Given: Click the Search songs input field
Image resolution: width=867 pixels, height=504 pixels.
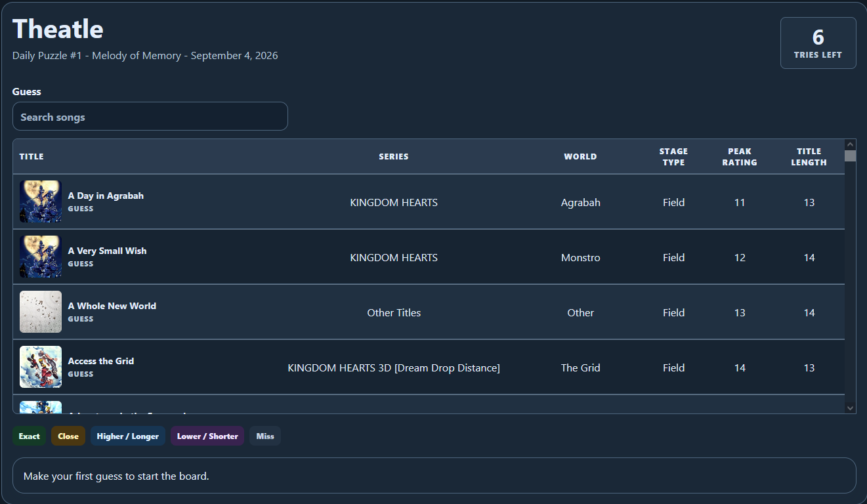Looking at the screenshot, I should (x=150, y=116).
